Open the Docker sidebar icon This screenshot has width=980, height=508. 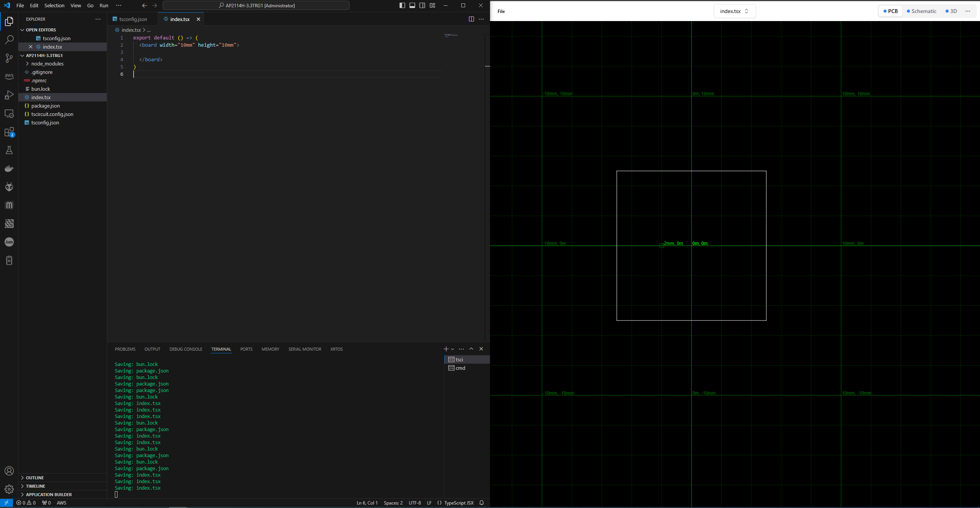tap(9, 168)
